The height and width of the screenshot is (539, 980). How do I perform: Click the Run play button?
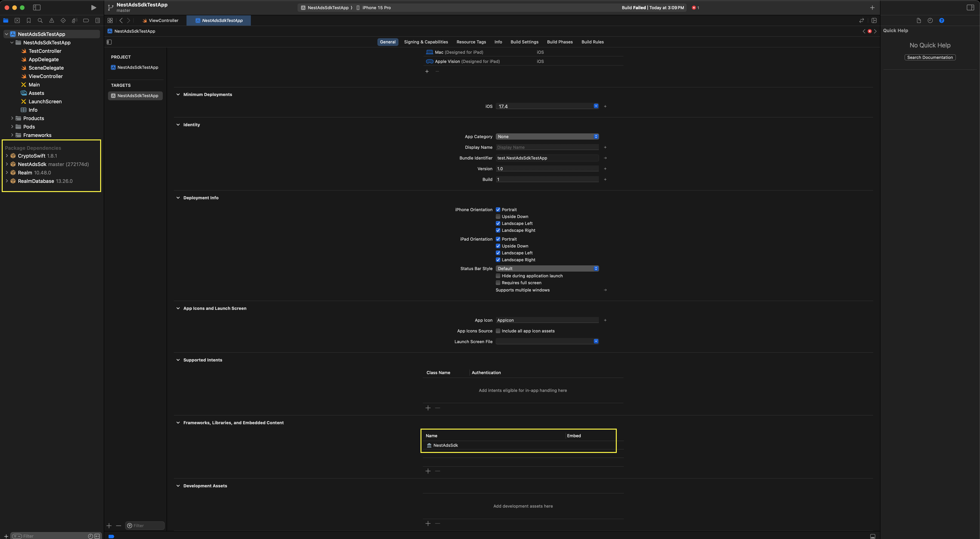click(93, 8)
